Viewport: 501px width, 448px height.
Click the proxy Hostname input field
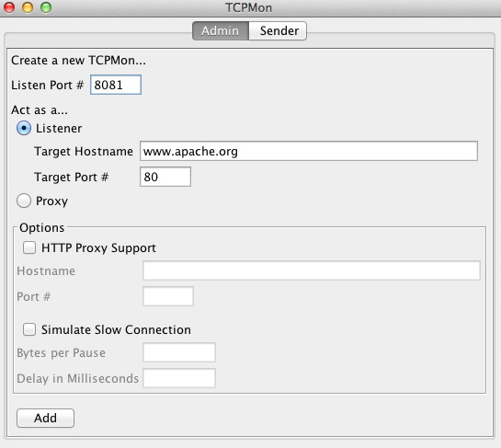point(312,270)
